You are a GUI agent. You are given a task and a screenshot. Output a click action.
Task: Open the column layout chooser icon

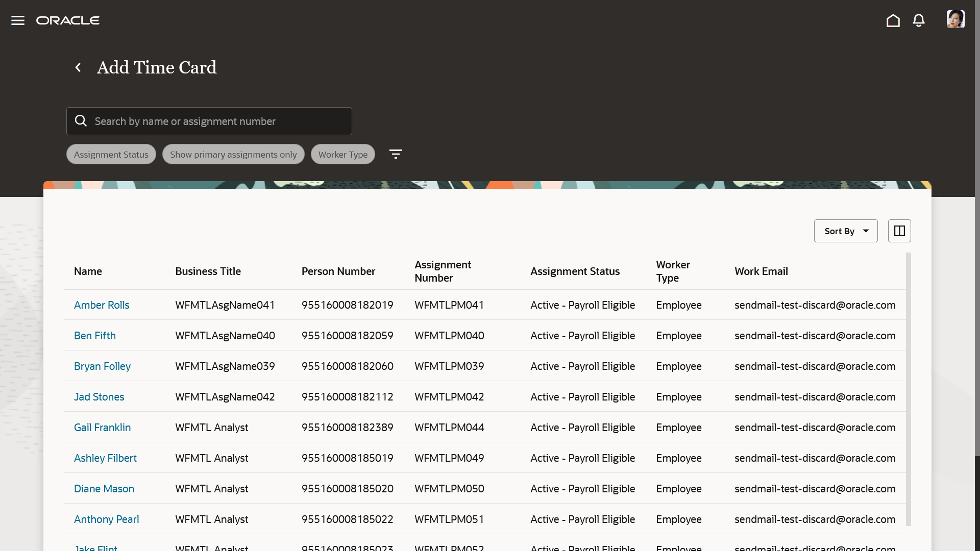[899, 231]
